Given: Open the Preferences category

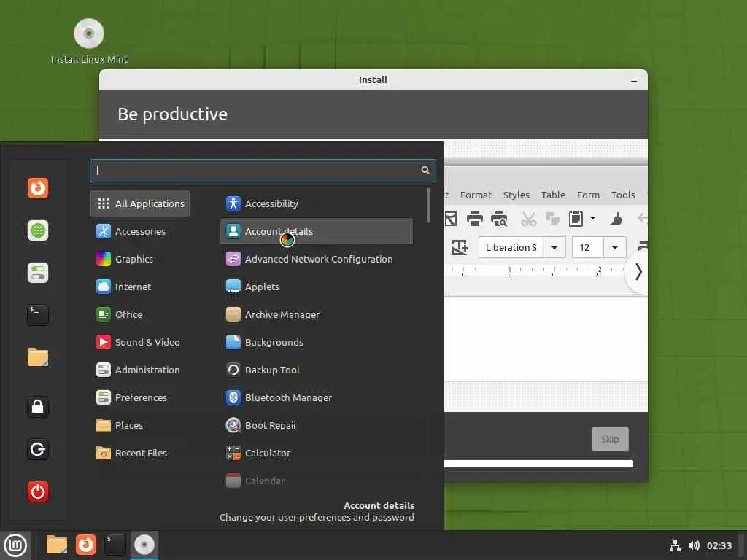Looking at the screenshot, I should (140, 397).
